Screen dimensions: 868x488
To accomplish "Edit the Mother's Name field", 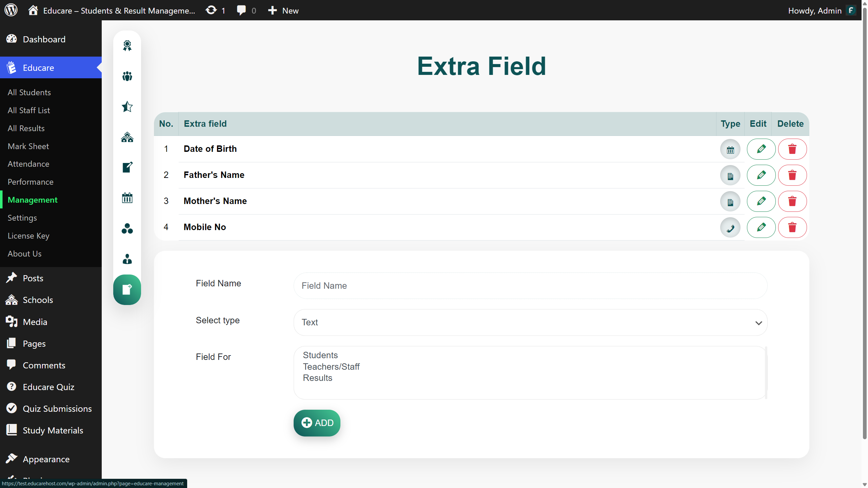I will coord(761,201).
